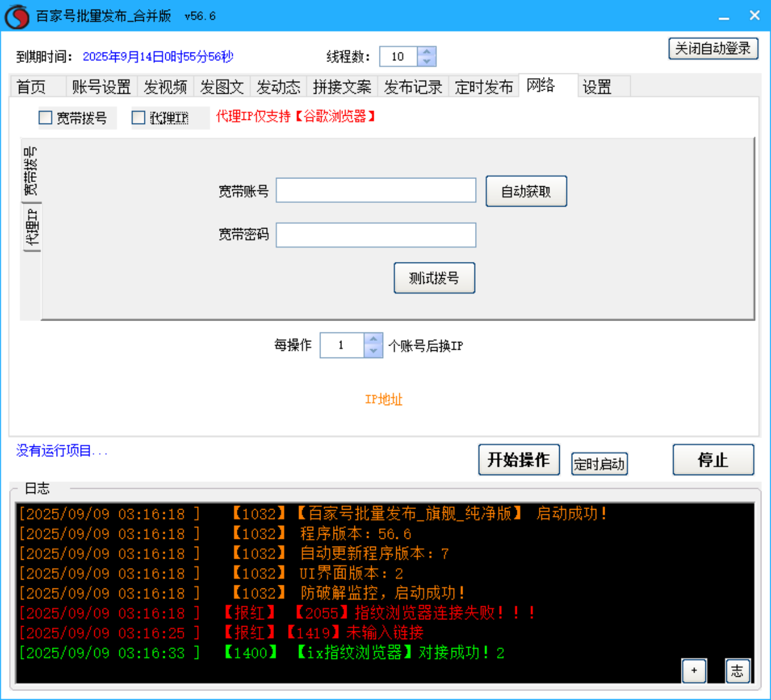Increase the 换IP account count value

pos(372,340)
